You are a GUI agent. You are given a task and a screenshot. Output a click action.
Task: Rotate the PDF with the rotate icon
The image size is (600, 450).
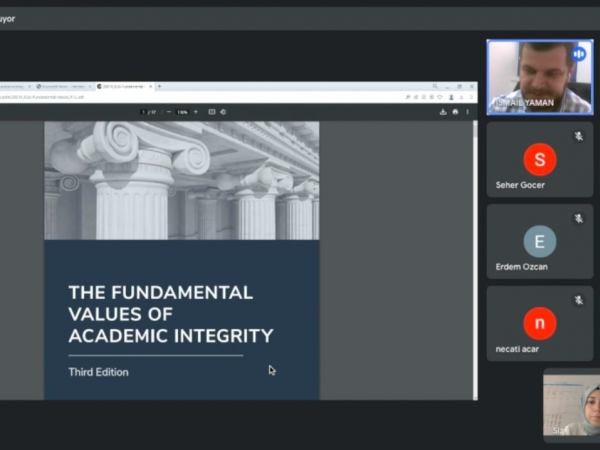[x=223, y=112]
